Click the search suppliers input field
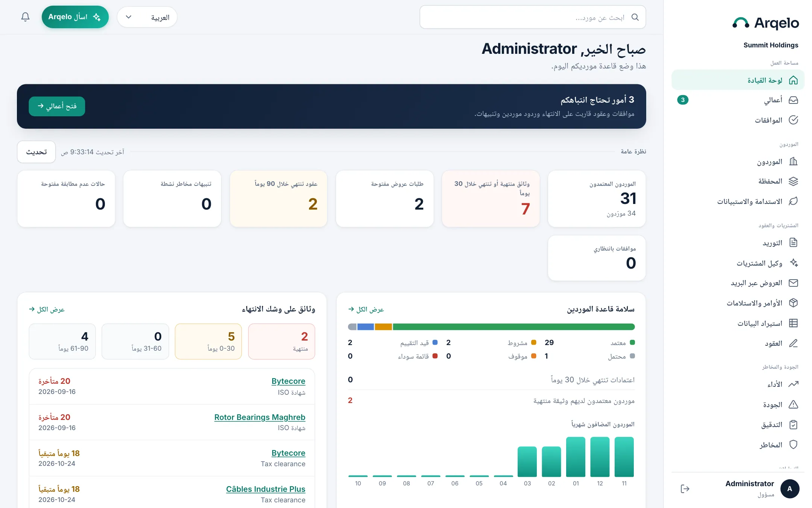Viewport: 812px width, 508px height. (533, 17)
